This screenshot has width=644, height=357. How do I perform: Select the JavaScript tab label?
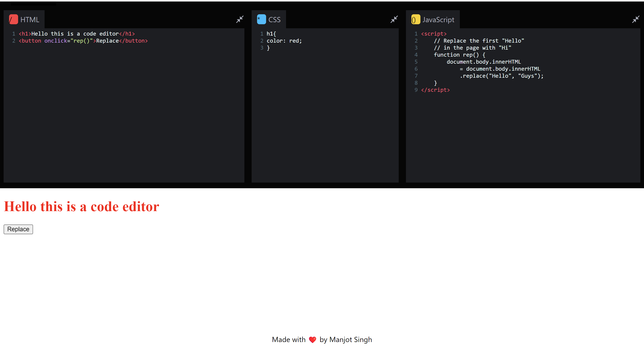click(x=438, y=19)
